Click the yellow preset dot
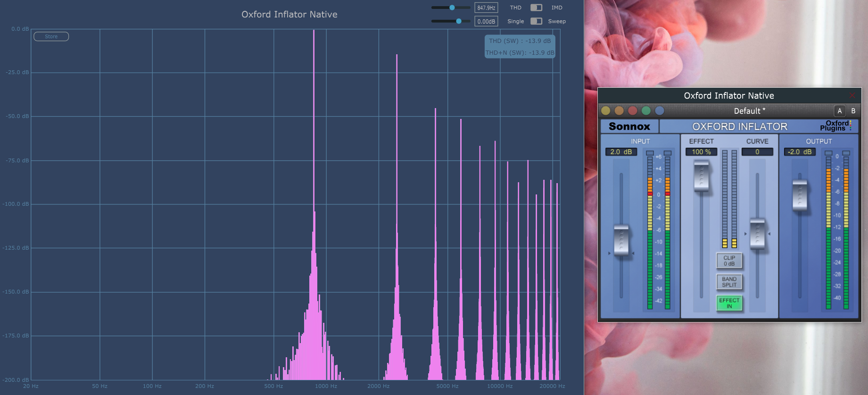Screen dimensions: 868x395 [606, 110]
